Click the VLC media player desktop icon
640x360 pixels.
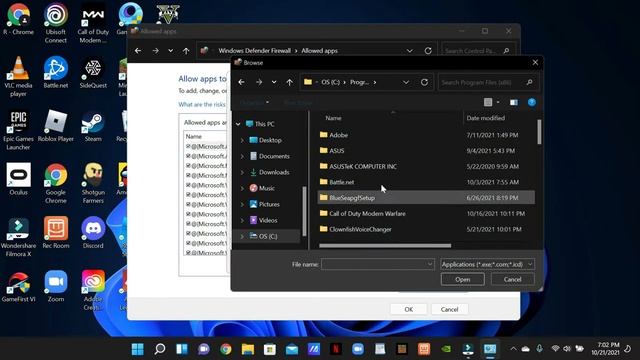point(18,76)
